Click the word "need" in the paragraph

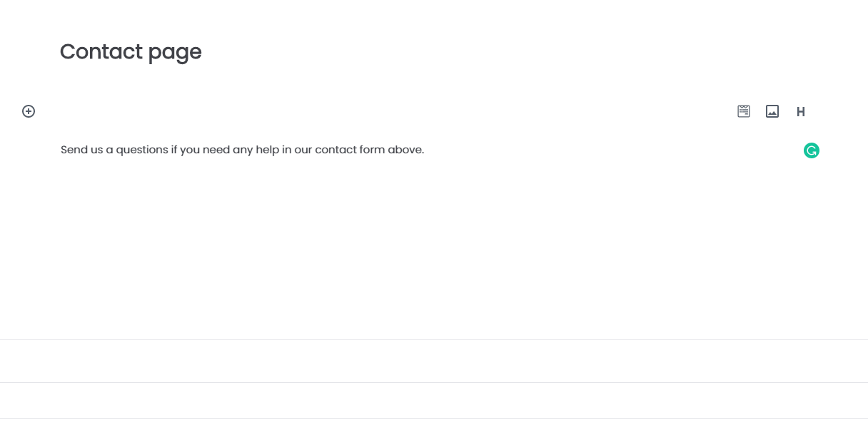coord(216,150)
